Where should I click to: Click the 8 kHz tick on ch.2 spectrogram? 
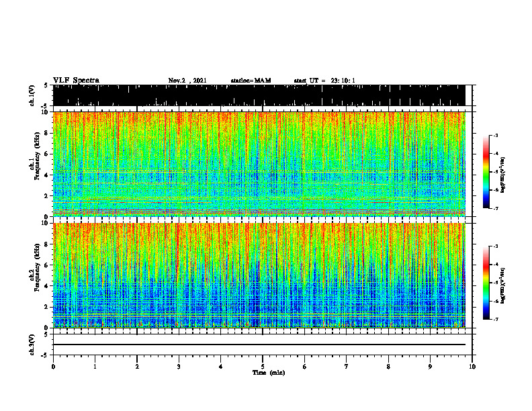point(46,244)
